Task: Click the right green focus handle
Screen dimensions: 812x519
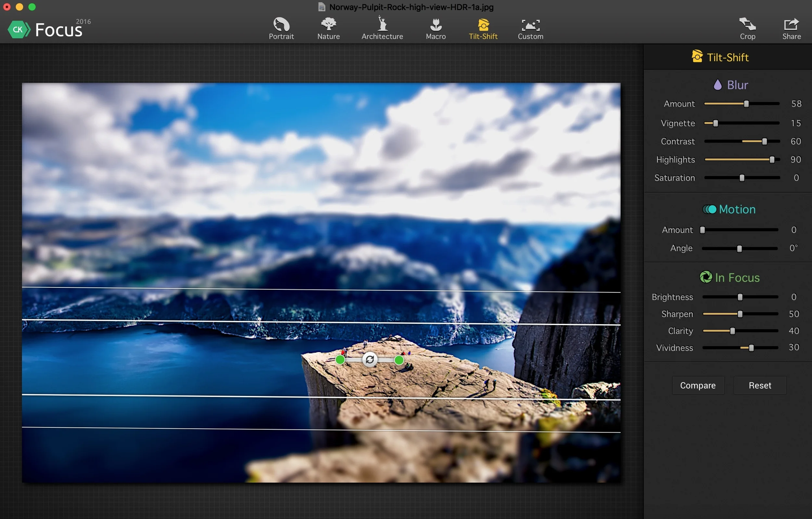Action: coord(399,360)
